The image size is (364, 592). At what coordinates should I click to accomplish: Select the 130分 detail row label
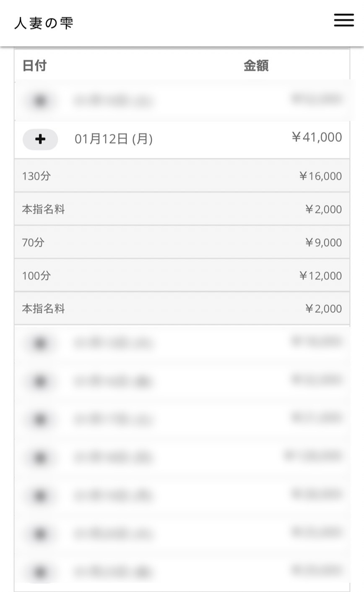coord(36,176)
